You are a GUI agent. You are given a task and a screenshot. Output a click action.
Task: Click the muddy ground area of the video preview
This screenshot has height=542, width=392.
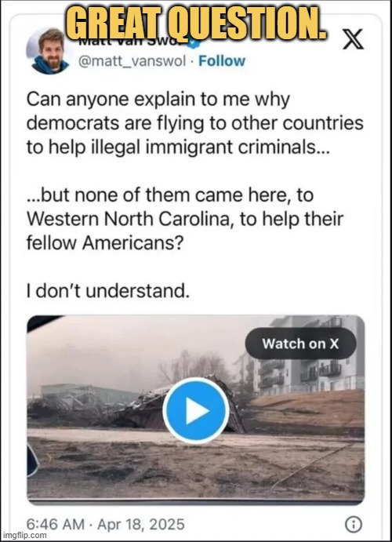click(195, 465)
